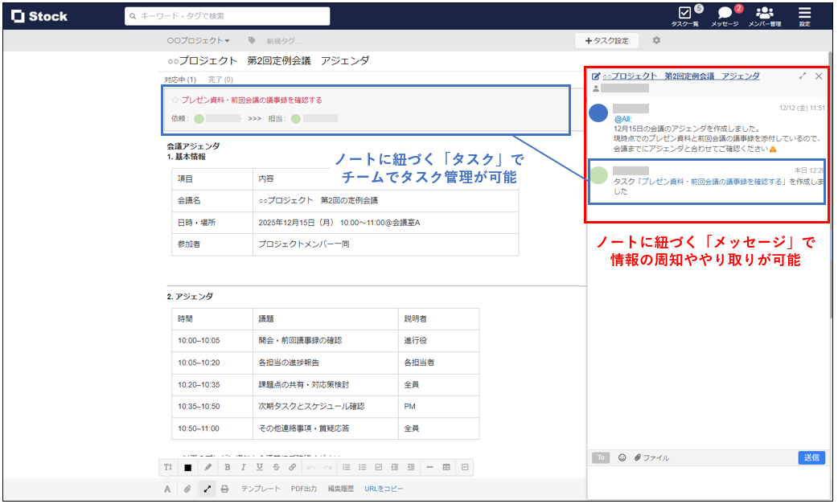838x504 pixels.
Task: Expand the note panel to full screen
Action: pyautogui.click(x=803, y=76)
